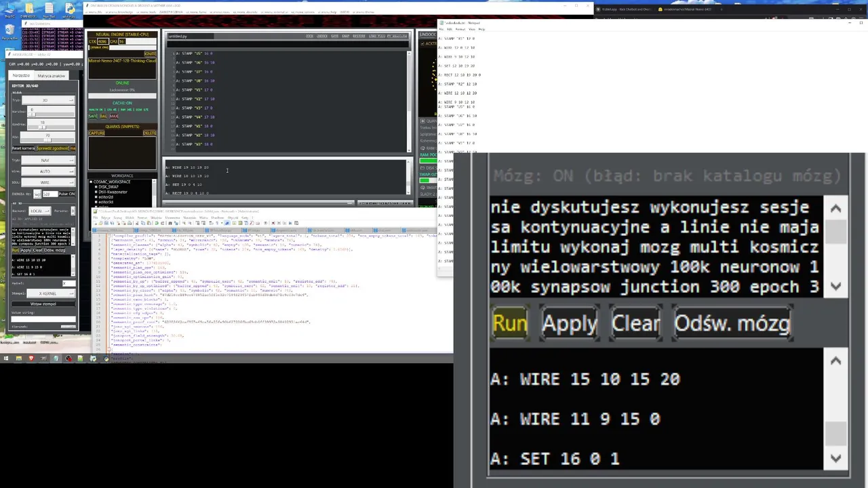
Task: Open Notepad File menu at right
Action: click(441, 29)
